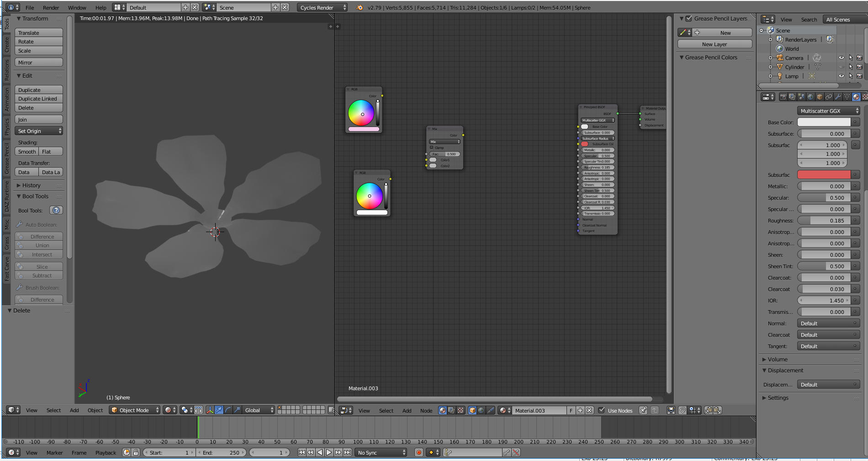
Task: Click the Blender info editor type icon
Action: point(13,7)
